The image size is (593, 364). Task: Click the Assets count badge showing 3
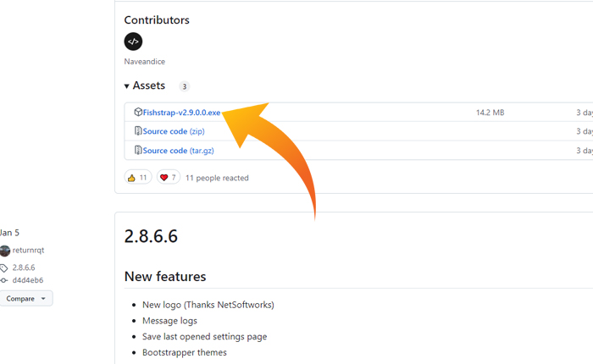point(184,86)
